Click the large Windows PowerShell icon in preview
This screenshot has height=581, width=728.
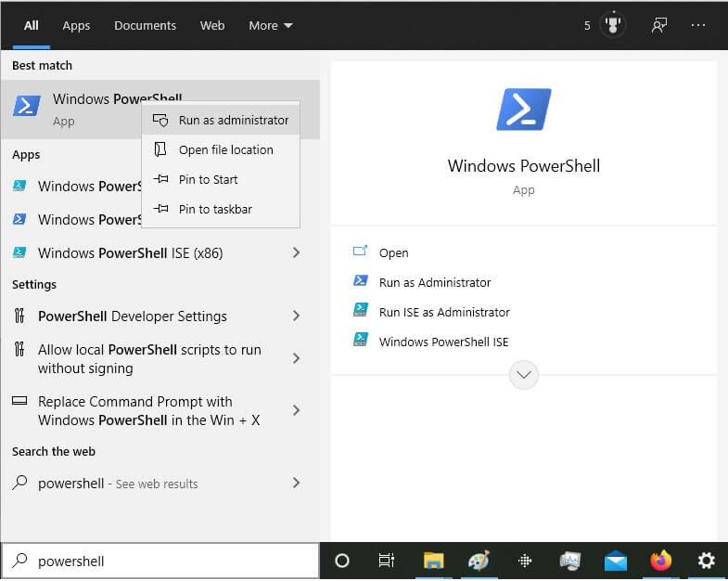point(524,110)
